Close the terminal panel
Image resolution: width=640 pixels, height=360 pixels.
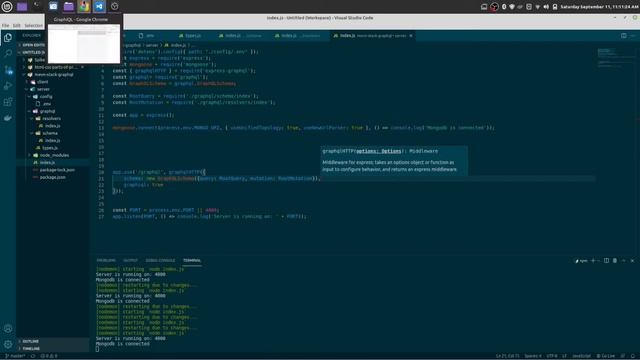pyautogui.click(x=632, y=260)
